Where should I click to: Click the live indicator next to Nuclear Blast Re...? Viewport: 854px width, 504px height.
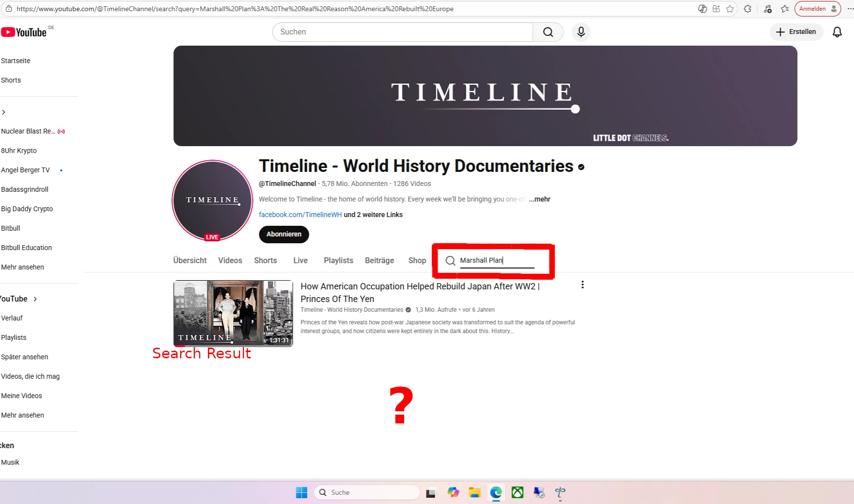point(61,132)
